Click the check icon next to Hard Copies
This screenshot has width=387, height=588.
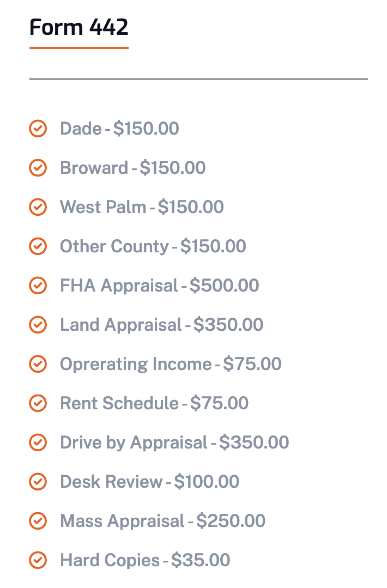tap(38, 560)
